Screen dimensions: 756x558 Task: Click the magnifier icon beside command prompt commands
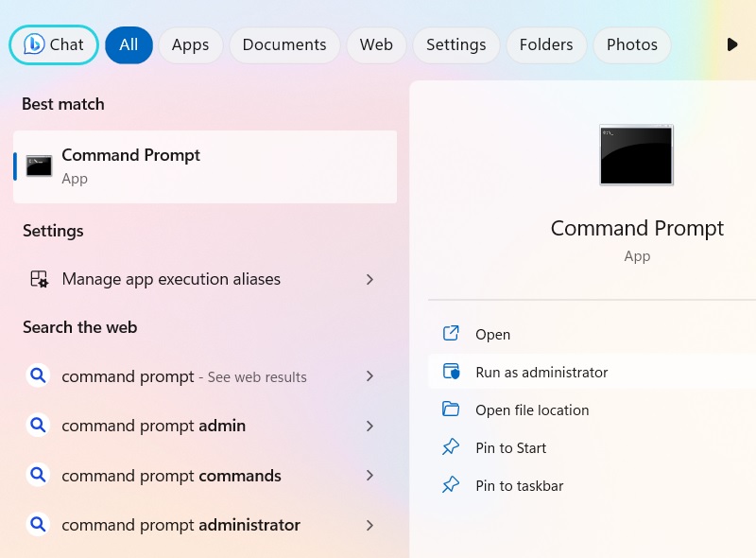click(38, 475)
